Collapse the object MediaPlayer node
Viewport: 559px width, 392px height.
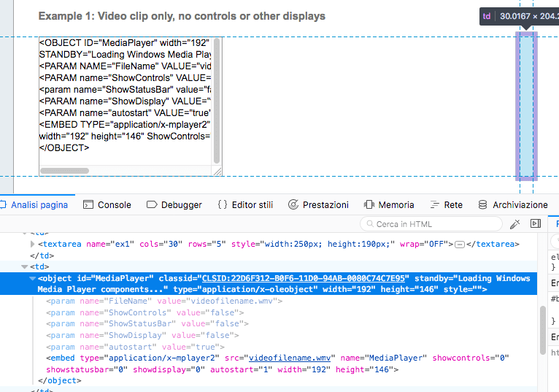(x=32, y=278)
